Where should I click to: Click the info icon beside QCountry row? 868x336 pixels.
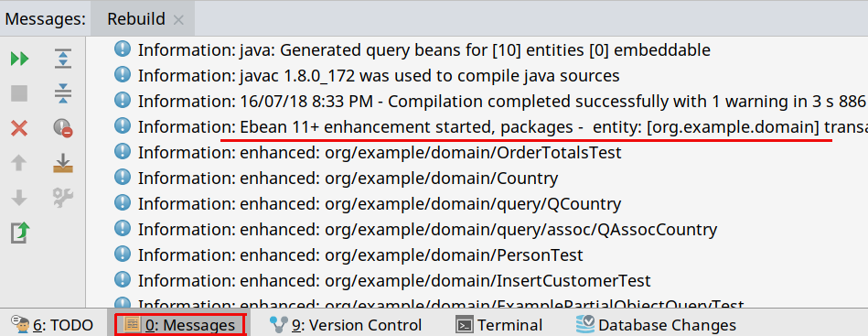point(122,202)
